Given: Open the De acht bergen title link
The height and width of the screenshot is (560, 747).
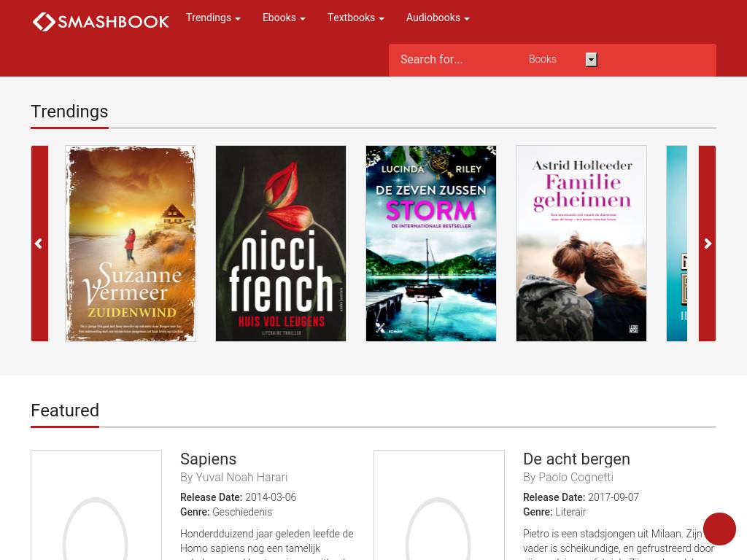Looking at the screenshot, I should (x=576, y=459).
